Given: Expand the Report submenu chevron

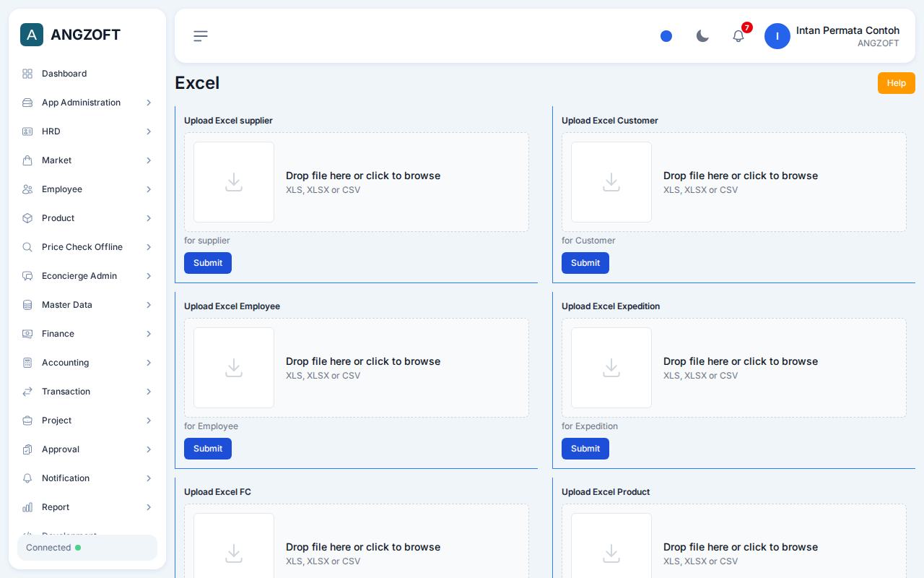Looking at the screenshot, I should pyautogui.click(x=149, y=507).
